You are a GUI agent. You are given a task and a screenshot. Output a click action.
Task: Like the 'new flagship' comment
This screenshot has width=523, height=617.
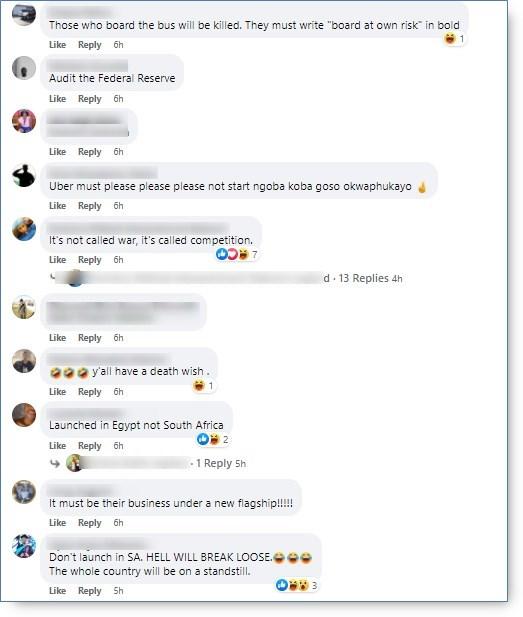(57, 523)
